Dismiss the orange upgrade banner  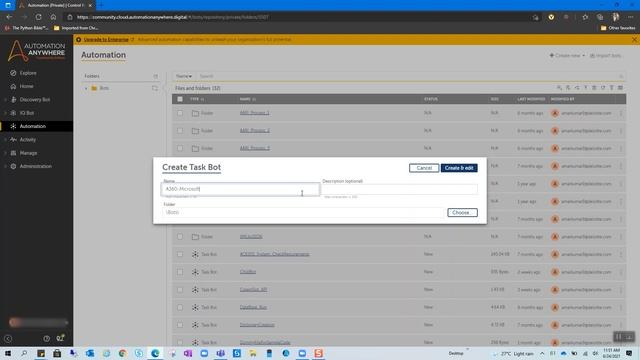click(634, 40)
